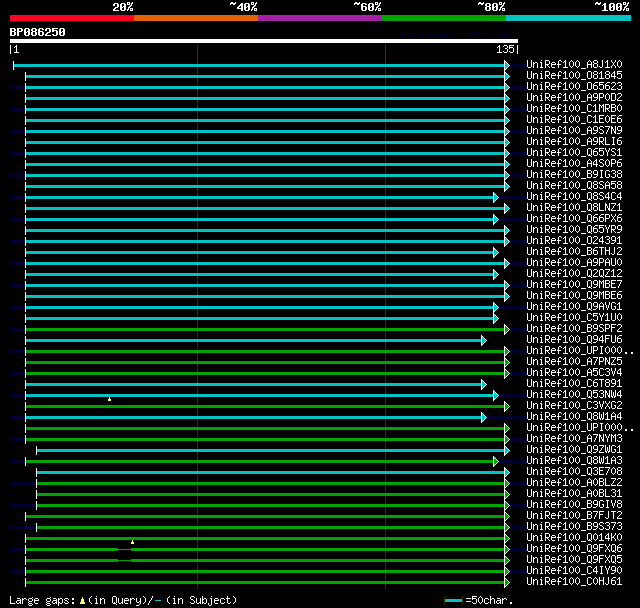Click the arrowhead ending the A8J1X0 alignment
Screen dimensions: 640x608
(507, 65)
